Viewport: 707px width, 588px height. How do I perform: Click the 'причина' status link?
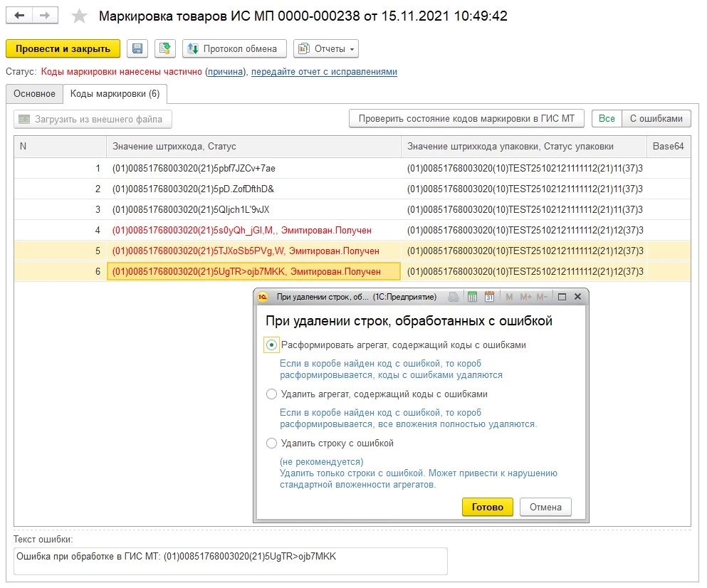(x=225, y=72)
